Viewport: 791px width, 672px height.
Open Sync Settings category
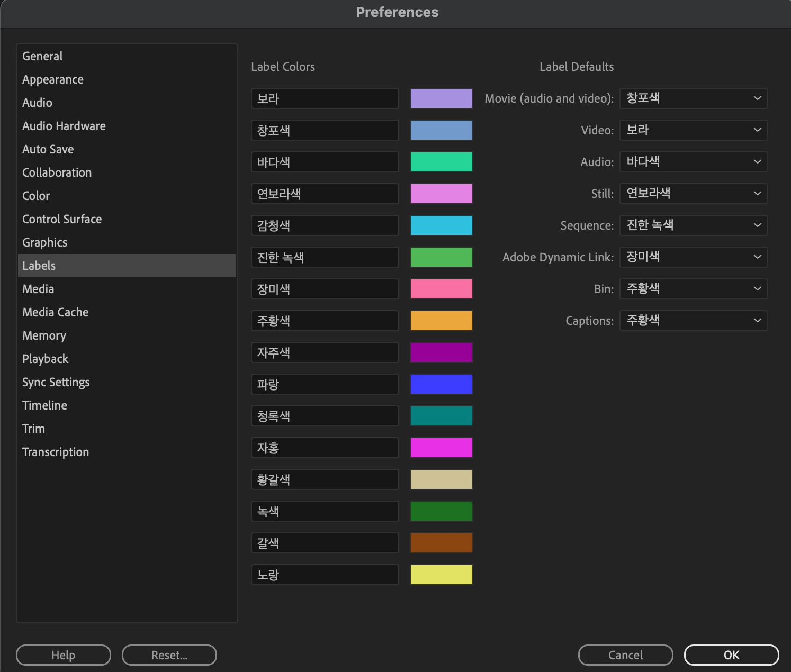[127, 382]
